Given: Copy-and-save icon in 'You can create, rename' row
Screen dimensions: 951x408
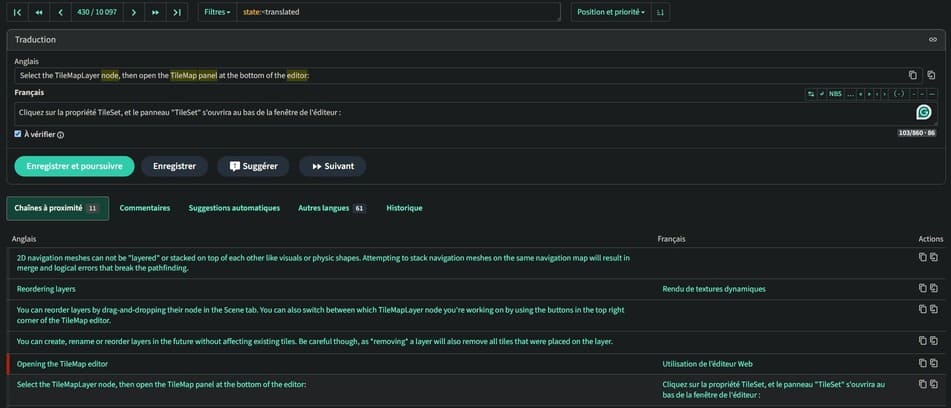Looking at the screenshot, I should pos(933,340).
